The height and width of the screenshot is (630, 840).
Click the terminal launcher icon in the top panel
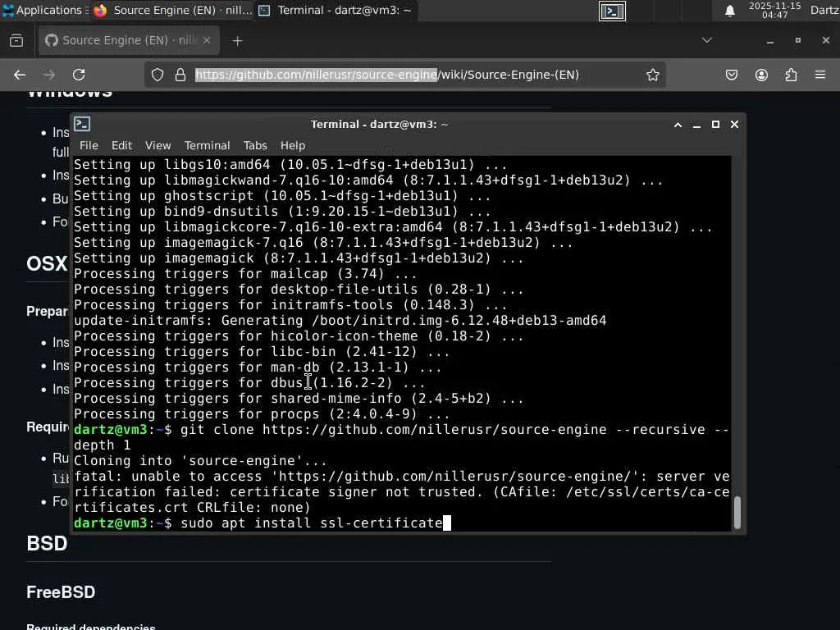[612, 11]
